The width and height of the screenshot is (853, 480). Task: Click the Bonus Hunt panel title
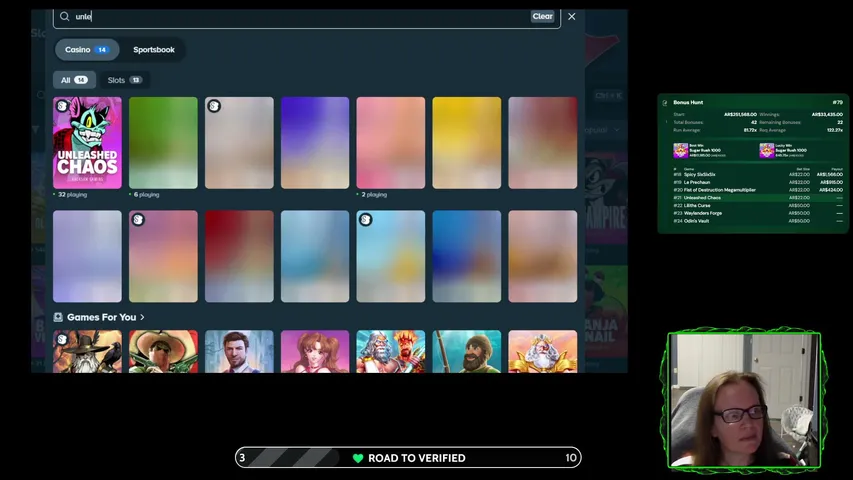pyautogui.click(x=688, y=102)
